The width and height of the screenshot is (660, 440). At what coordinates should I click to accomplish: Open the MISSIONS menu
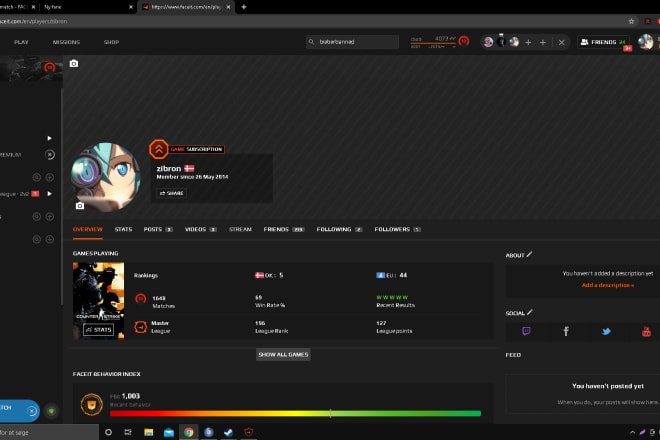(66, 42)
